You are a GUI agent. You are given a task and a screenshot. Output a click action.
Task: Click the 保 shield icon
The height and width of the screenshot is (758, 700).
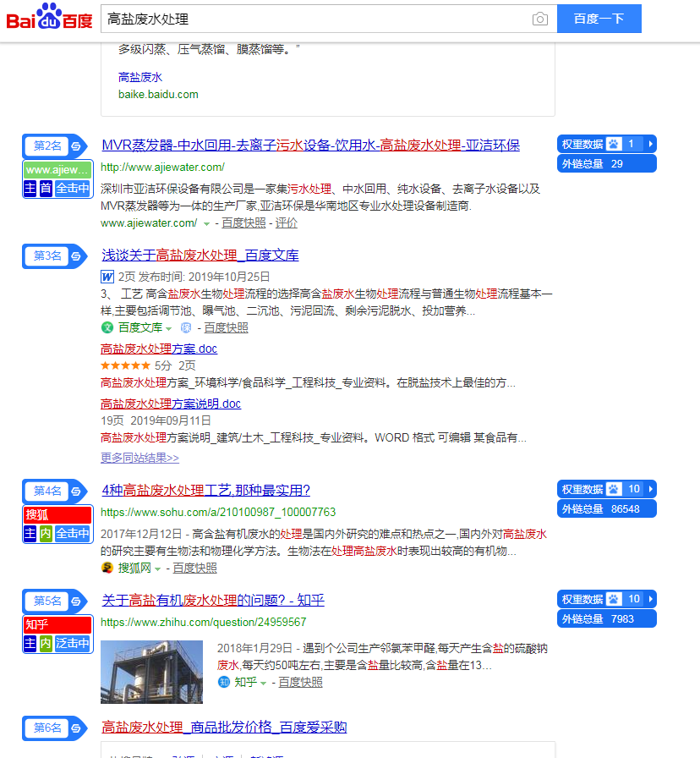tap(186, 328)
